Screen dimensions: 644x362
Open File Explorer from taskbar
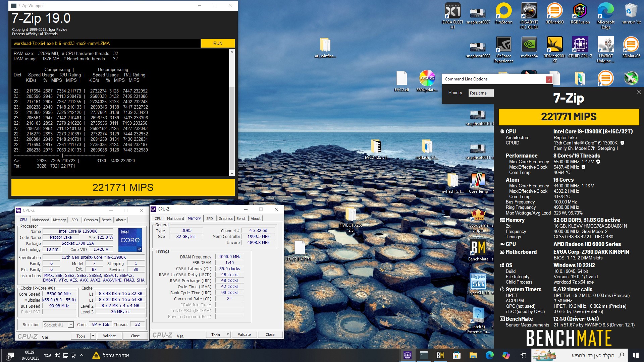(473, 355)
